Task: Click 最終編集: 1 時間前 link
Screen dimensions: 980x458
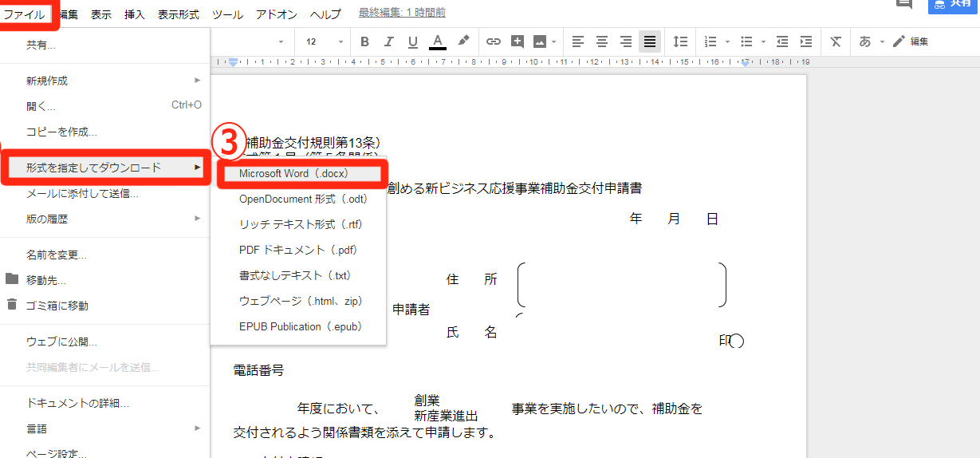Action: (402, 13)
